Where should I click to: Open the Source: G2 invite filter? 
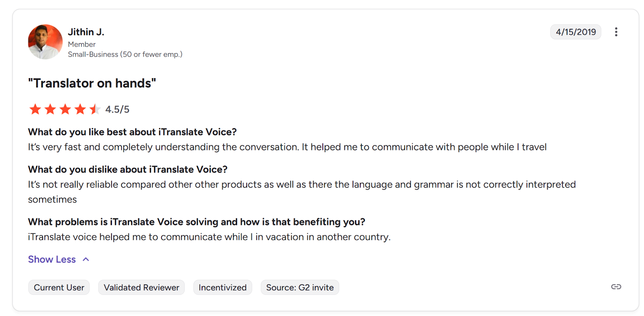(x=299, y=287)
